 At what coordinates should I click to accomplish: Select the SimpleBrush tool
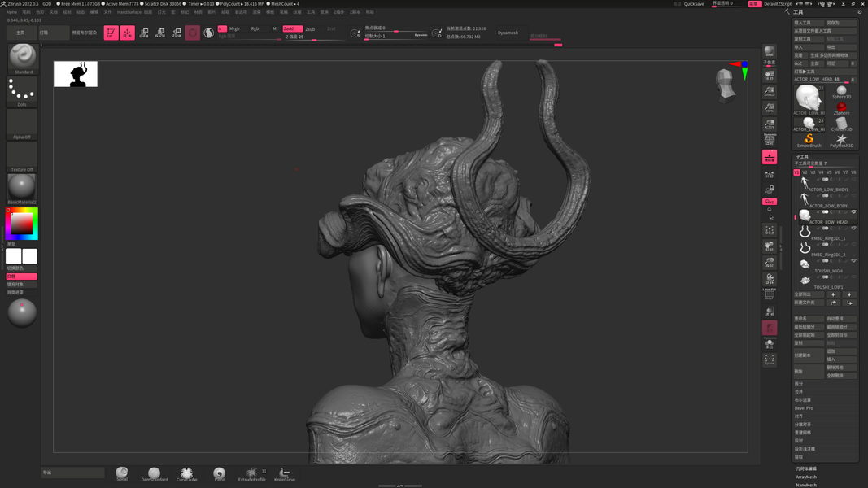809,141
